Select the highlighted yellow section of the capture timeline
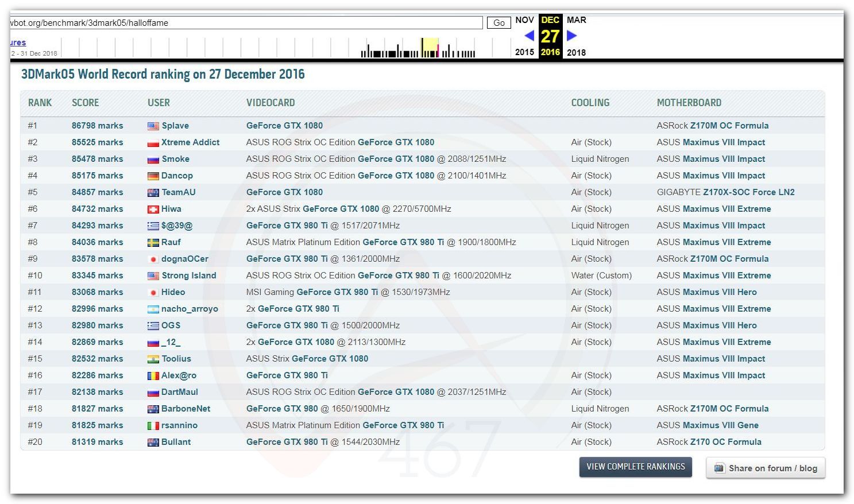This screenshot has height=504, width=854. 430,48
